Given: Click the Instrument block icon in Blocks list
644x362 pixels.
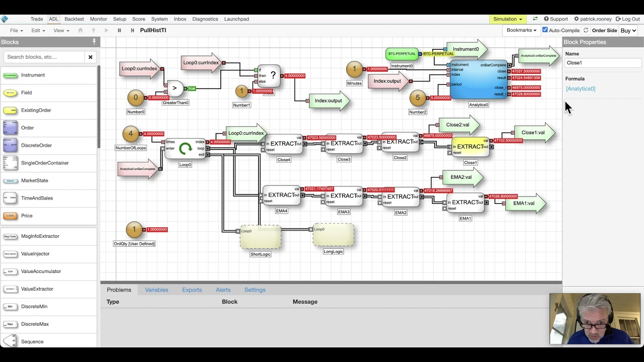Looking at the screenshot, I should coord(10,75).
